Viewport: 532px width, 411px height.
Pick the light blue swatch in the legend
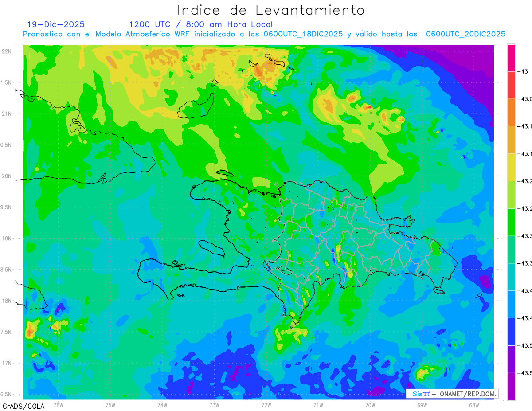(511, 305)
